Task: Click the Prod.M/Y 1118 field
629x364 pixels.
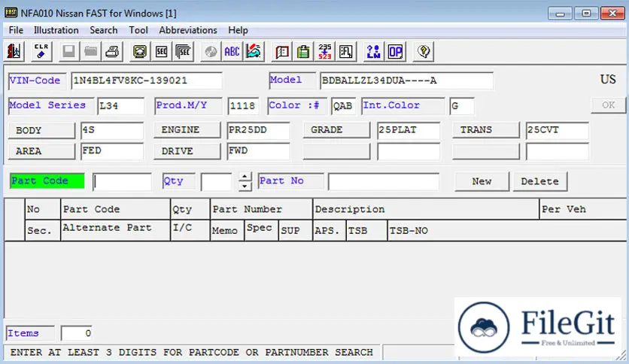Action: 243,106
